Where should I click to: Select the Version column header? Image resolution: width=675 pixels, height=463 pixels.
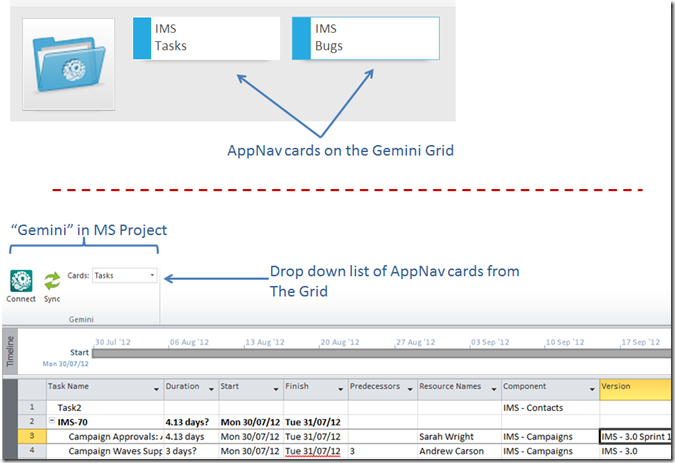(x=635, y=389)
